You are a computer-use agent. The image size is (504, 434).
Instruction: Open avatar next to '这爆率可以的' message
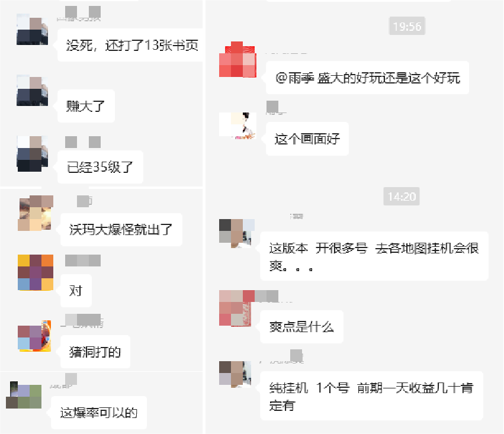click(24, 395)
